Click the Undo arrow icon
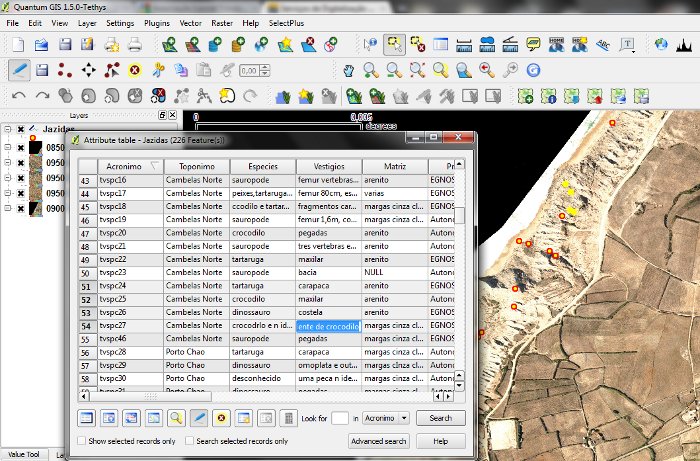 (17, 96)
